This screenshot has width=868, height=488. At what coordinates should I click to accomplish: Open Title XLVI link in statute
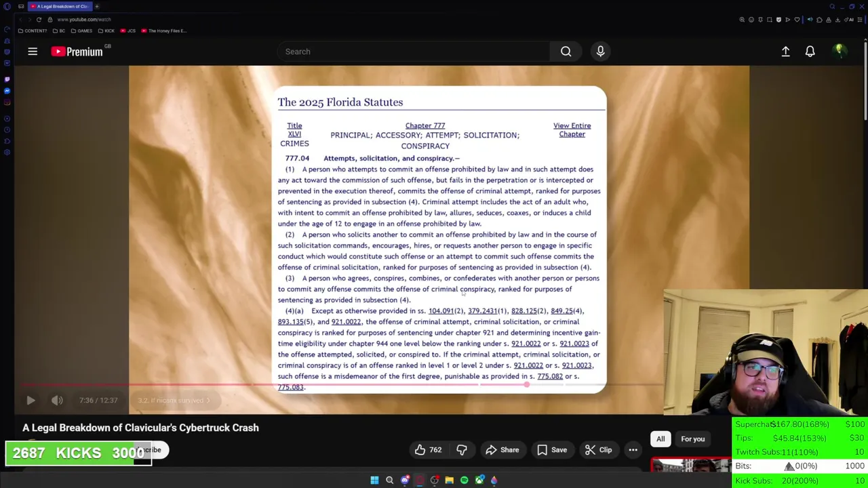tap(294, 129)
